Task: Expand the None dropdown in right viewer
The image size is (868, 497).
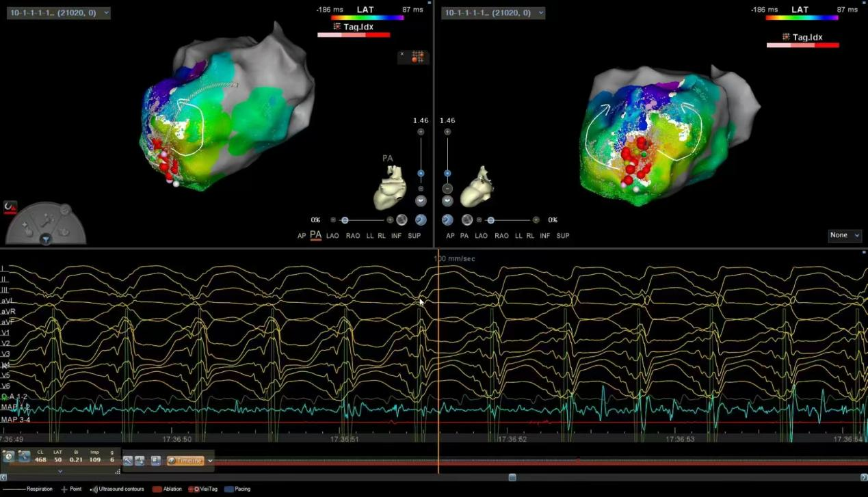Action: pyautogui.click(x=845, y=235)
